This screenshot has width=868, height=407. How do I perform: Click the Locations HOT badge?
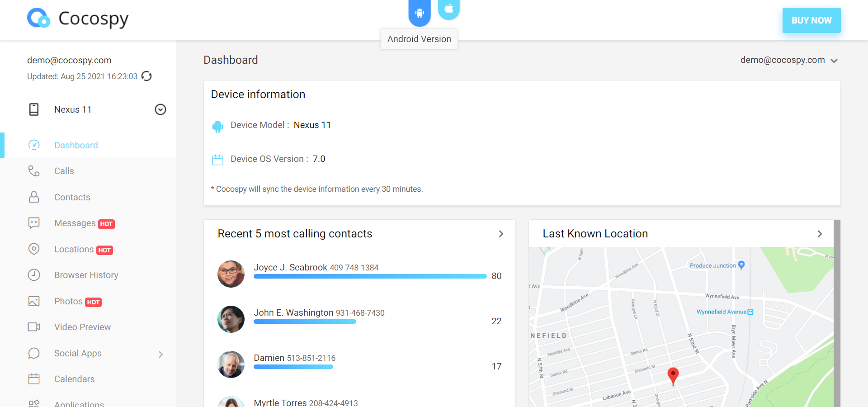pos(104,250)
